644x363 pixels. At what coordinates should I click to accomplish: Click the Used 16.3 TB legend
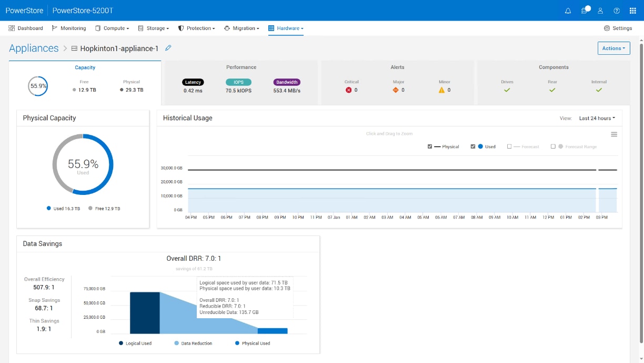pos(63,209)
